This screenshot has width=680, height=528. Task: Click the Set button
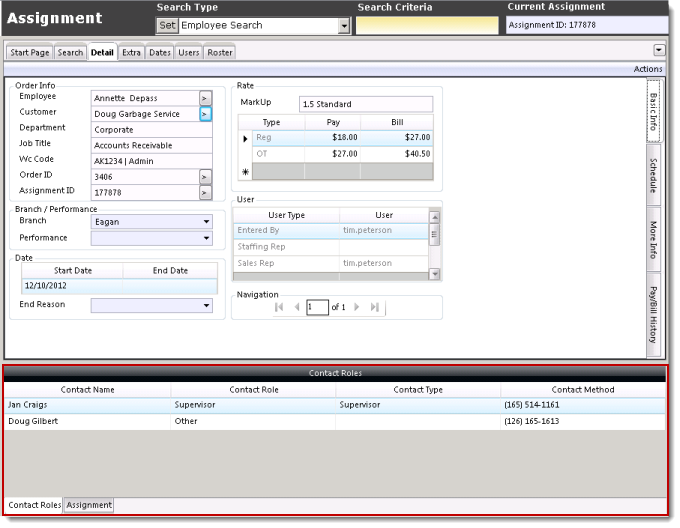click(167, 26)
